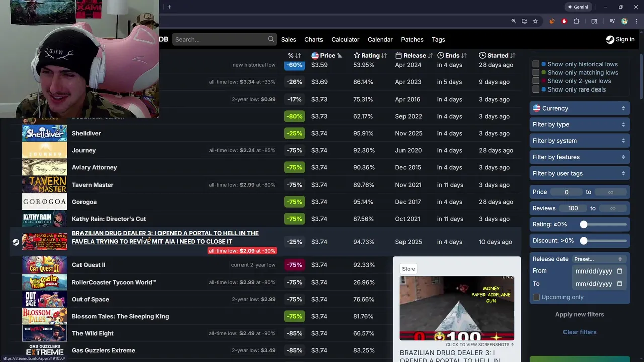The width and height of the screenshot is (644, 362).
Task: Open Kathy Rain: Director's Cut row title
Action: (109, 219)
